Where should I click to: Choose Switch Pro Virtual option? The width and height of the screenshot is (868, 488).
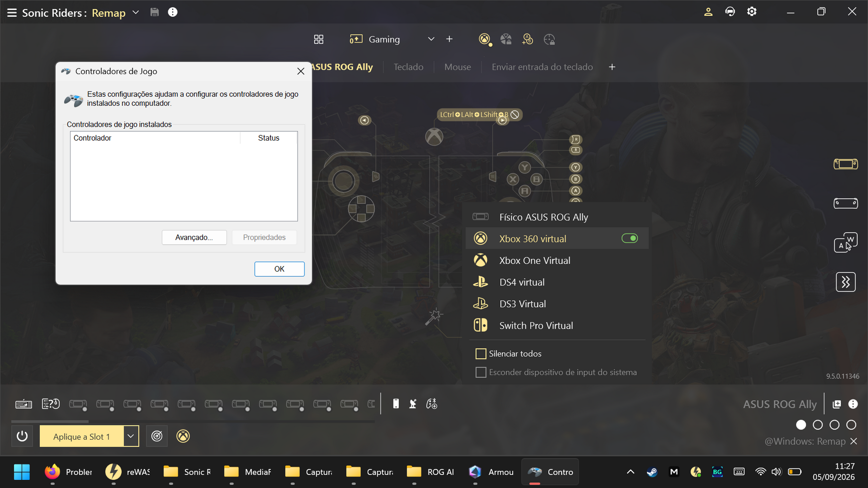(x=557, y=325)
